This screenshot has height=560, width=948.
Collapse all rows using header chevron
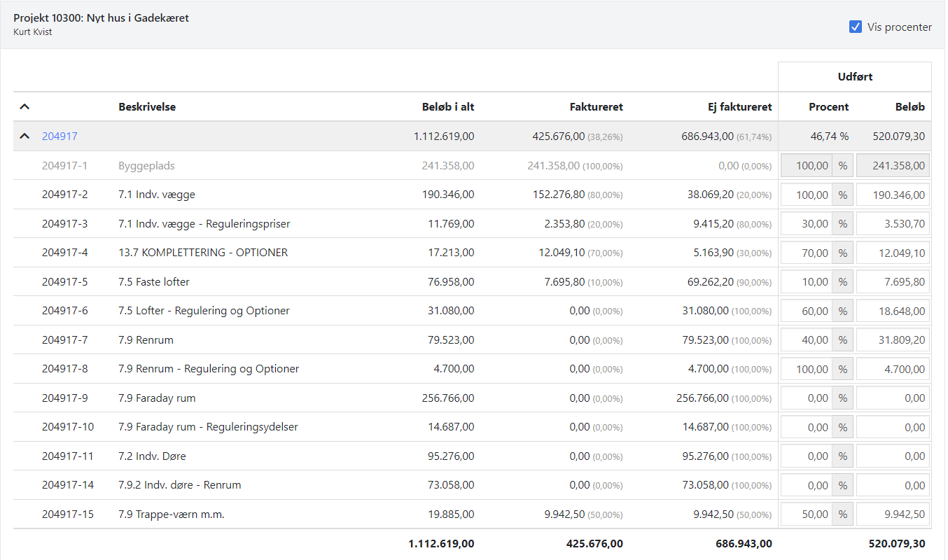[25, 107]
